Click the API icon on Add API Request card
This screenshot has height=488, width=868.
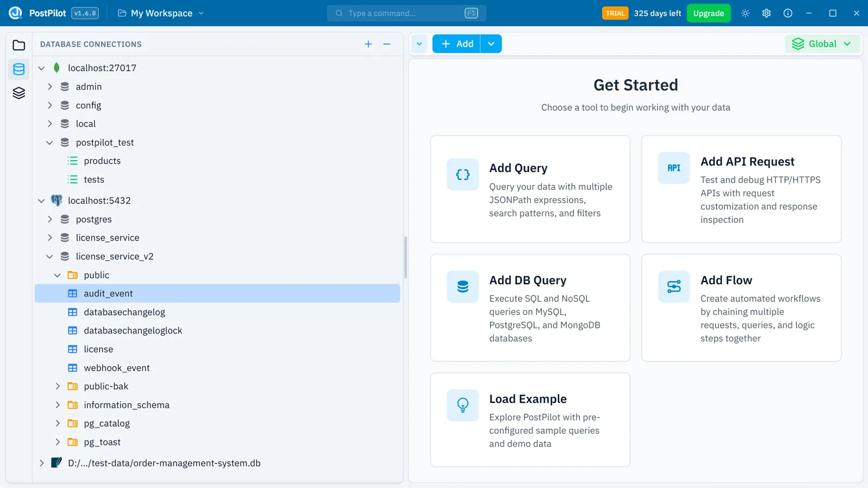(x=674, y=168)
